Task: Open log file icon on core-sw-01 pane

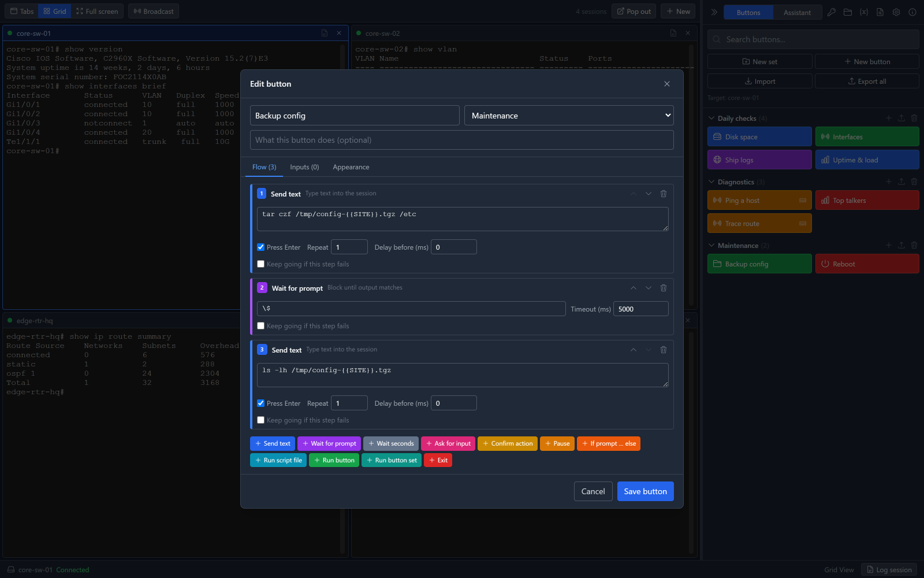Action: tap(325, 34)
